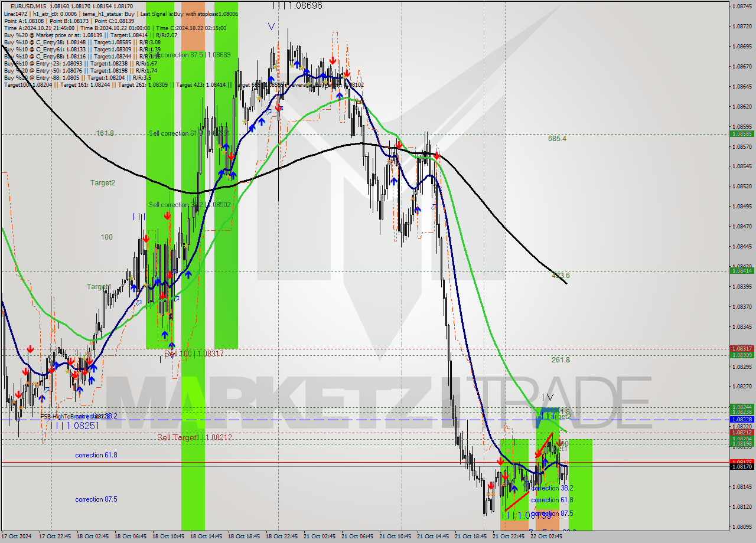This screenshot has width=756, height=543.
Task: Click the 'I V' wave label
Action: (548, 397)
